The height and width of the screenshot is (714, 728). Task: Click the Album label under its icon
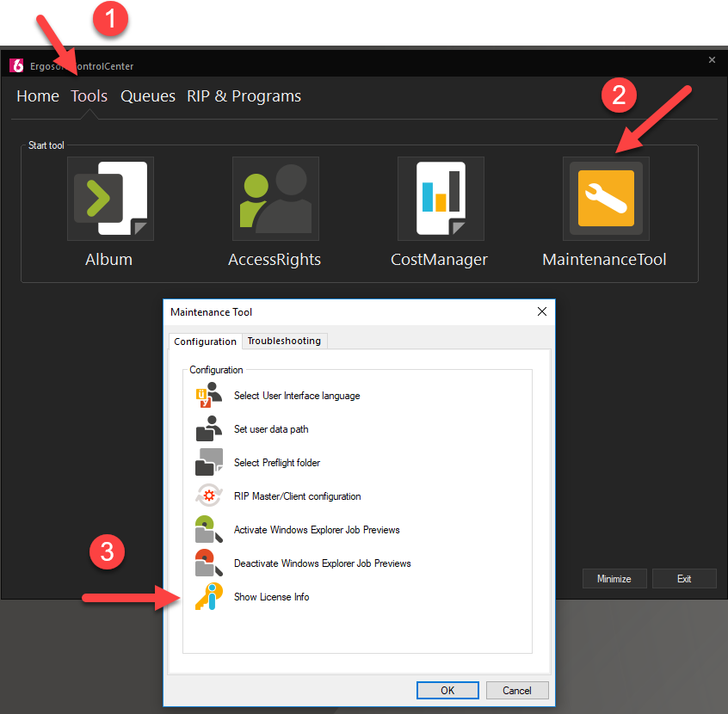click(109, 260)
